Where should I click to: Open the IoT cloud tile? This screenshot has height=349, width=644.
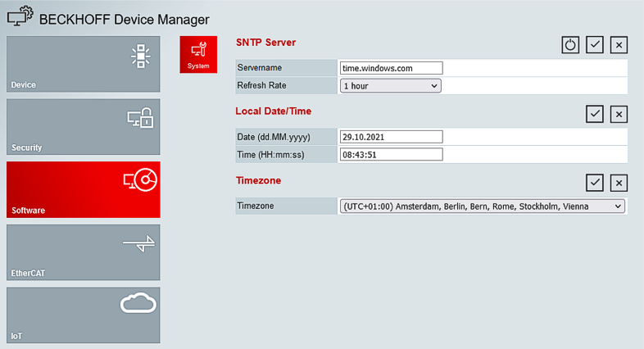(84, 315)
